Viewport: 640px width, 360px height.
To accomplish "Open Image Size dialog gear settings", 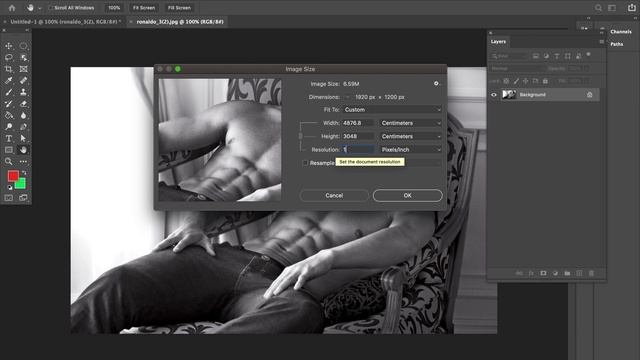I will click(436, 83).
